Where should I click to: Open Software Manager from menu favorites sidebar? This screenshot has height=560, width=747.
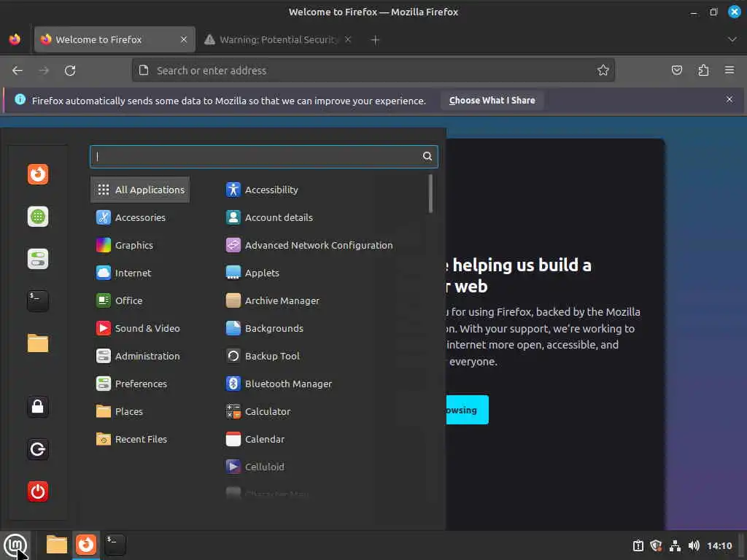click(38, 217)
